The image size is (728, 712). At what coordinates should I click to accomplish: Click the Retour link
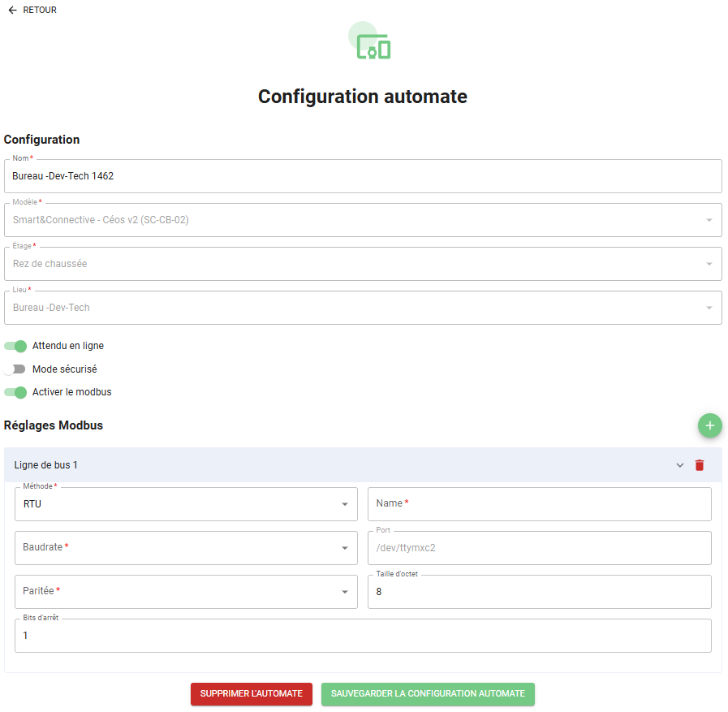pyautogui.click(x=40, y=10)
